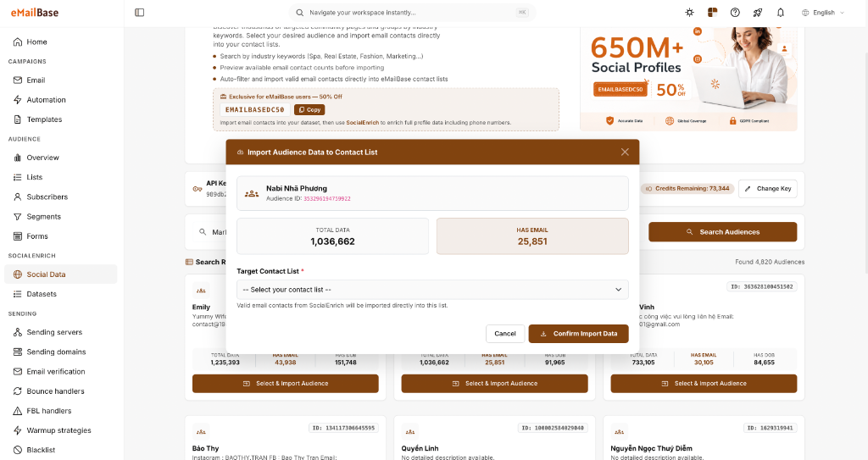Image resolution: width=868 pixels, height=460 pixels.
Task: Open the help question mark icon
Action: pyautogui.click(x=735, y=12)
